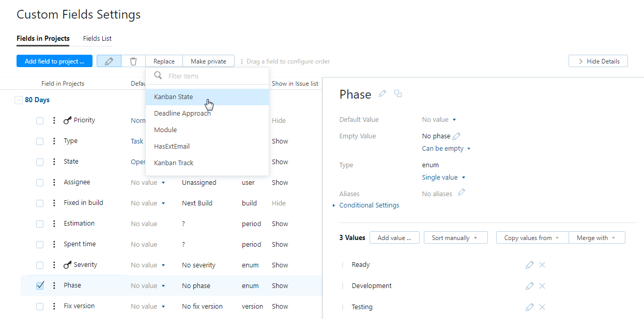Click the Filter items search field
Viewport: 644px width, 319px height.
[x=214, y=76]
